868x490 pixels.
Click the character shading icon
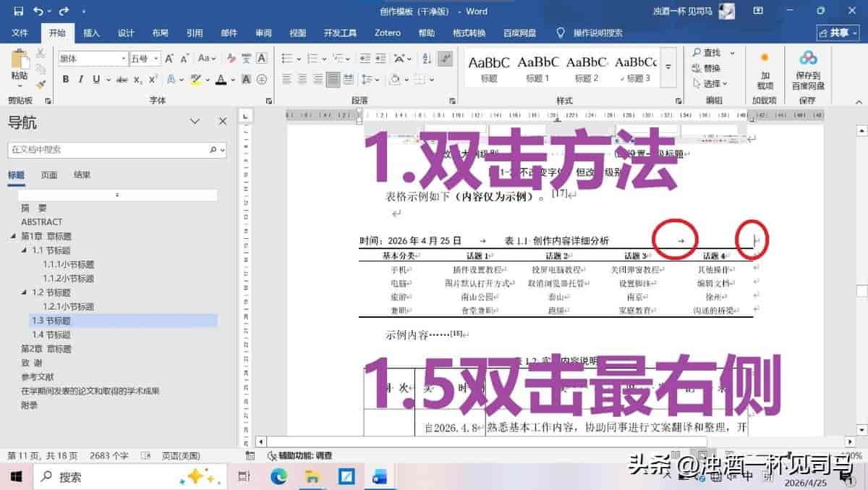pyautogui.click(x=246, y=80)
